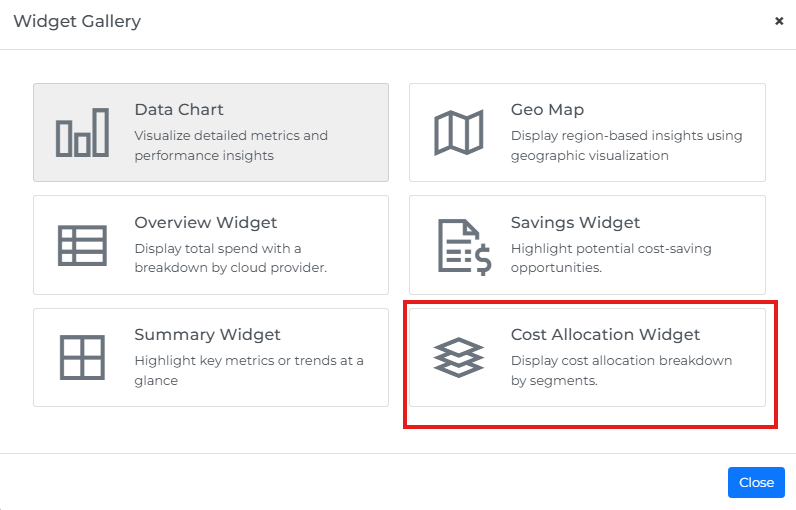The image size is (796, 510).
Task: Click the folded map icon for Geo Map
Action: [458, 132]
